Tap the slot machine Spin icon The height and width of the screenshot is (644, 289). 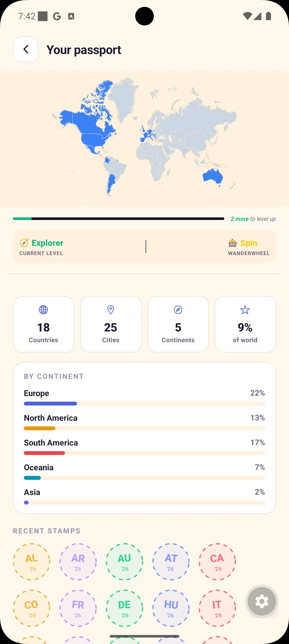pyautogui.click(x=232, y=243)
